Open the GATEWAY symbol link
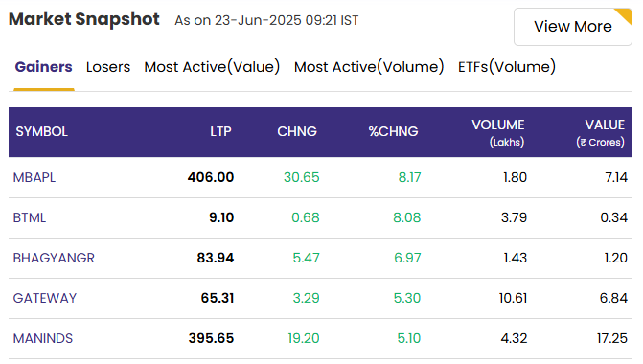 [x=45, y=298]
